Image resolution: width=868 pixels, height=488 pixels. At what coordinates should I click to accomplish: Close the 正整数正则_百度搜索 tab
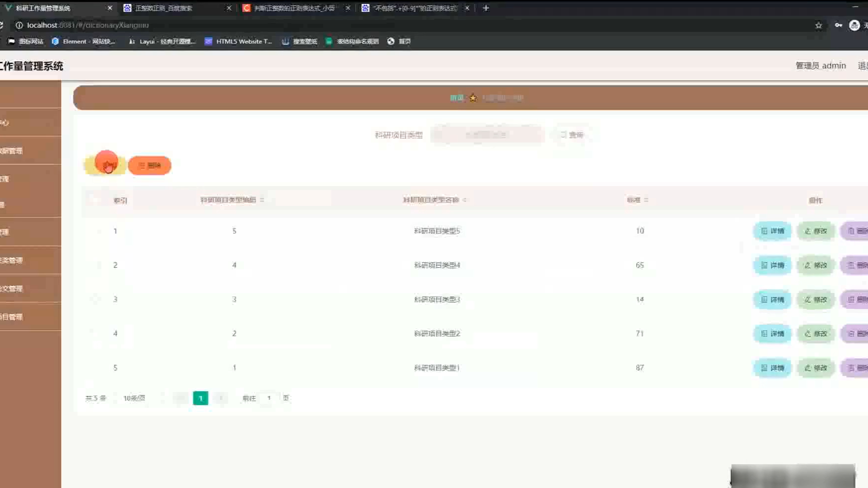pos(229,8)
